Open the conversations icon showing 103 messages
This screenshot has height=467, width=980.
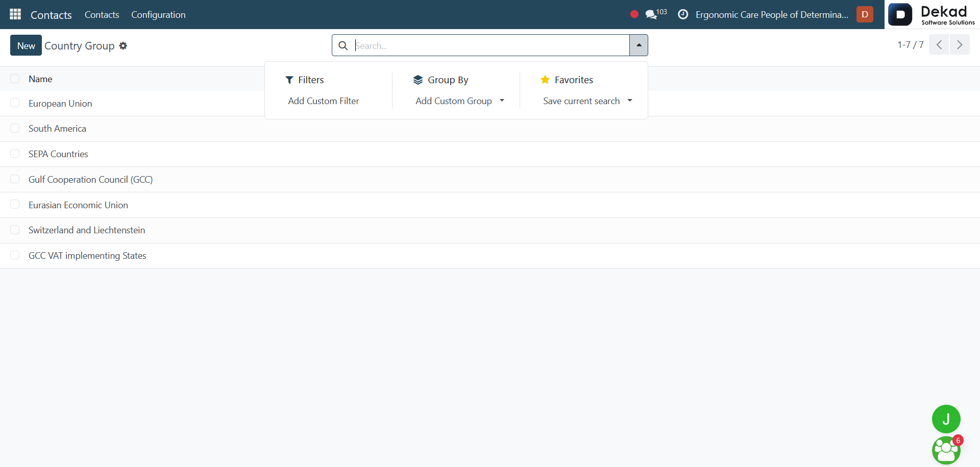pyautogui.click(x=656, y=14)
